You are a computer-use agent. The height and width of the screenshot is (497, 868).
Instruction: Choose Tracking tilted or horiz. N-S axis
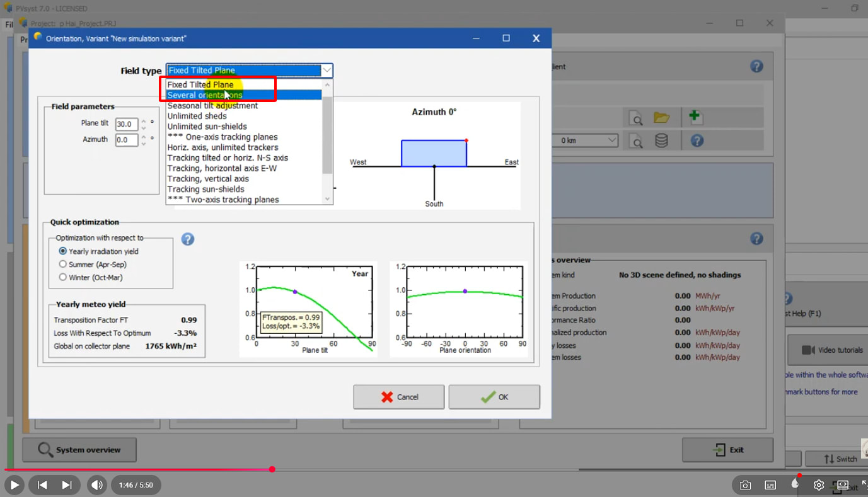coord(244,158)
